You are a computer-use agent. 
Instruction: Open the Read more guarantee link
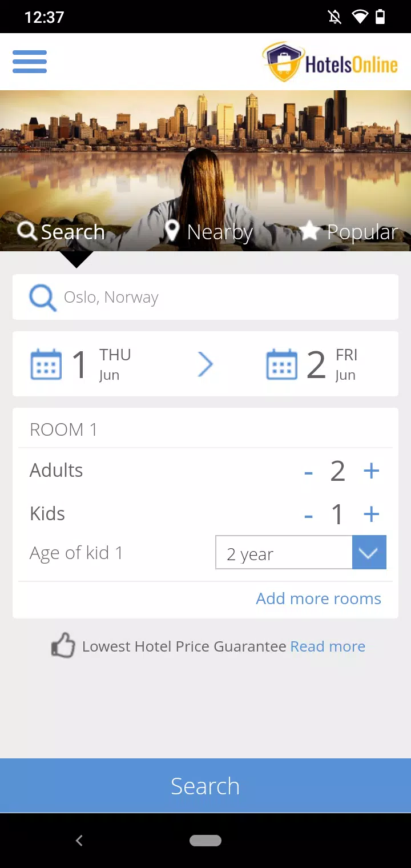point(328,646)
